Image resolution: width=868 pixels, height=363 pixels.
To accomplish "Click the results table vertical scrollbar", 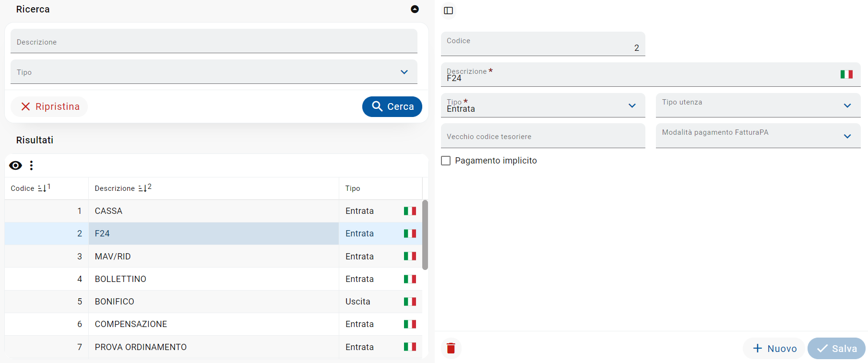I will point(425,235).
